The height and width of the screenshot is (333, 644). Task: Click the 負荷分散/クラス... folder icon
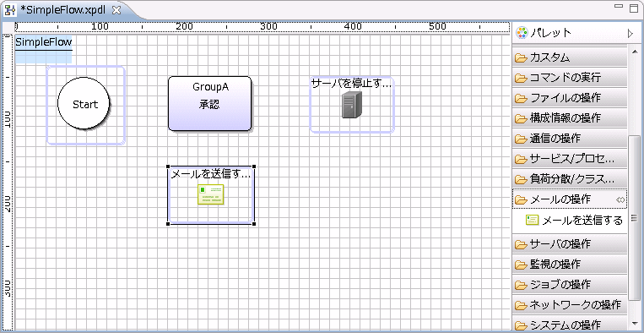(521, 179)
